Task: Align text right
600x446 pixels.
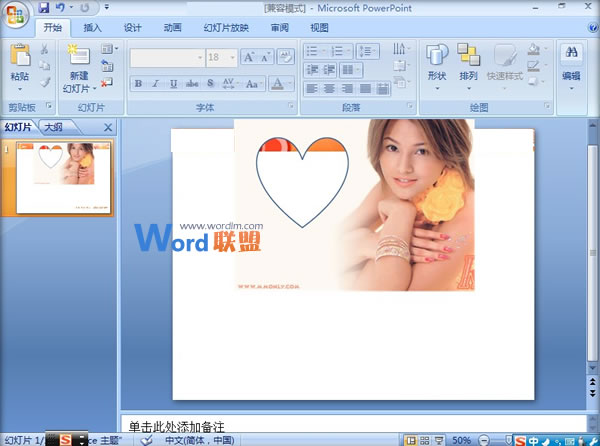Action: pos(347,89)
